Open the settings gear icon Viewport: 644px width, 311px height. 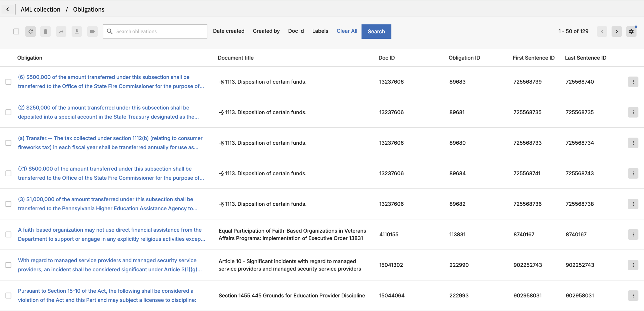click(631, 31)
